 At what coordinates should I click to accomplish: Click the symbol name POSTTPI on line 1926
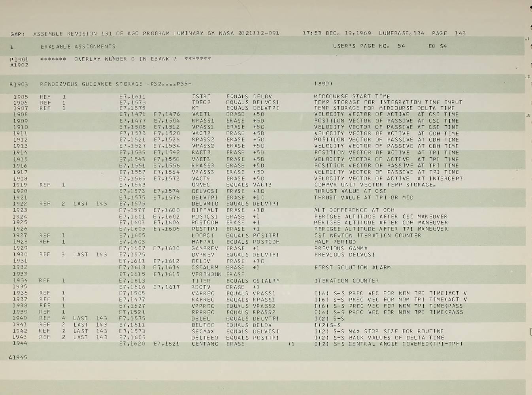pyautogui.click(x=205, y=229)
